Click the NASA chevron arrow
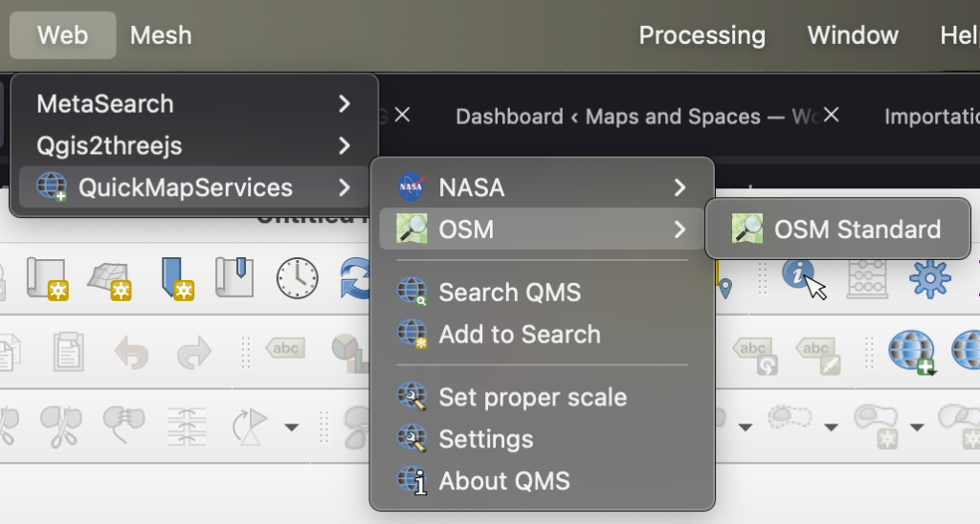Image resolution: width=980 pixels, height=524 pixels. (679, 187)
